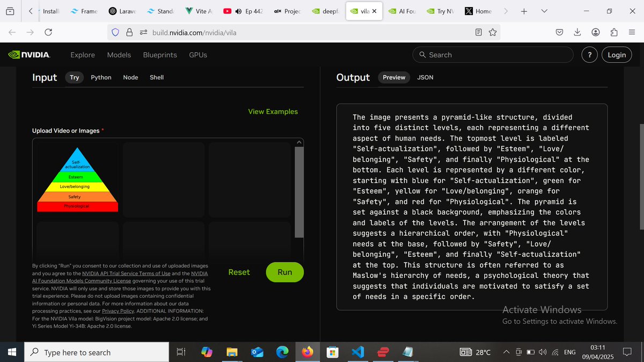
Task: Open File Explorer from the taskbar
Action: click(x=232, y=352)
